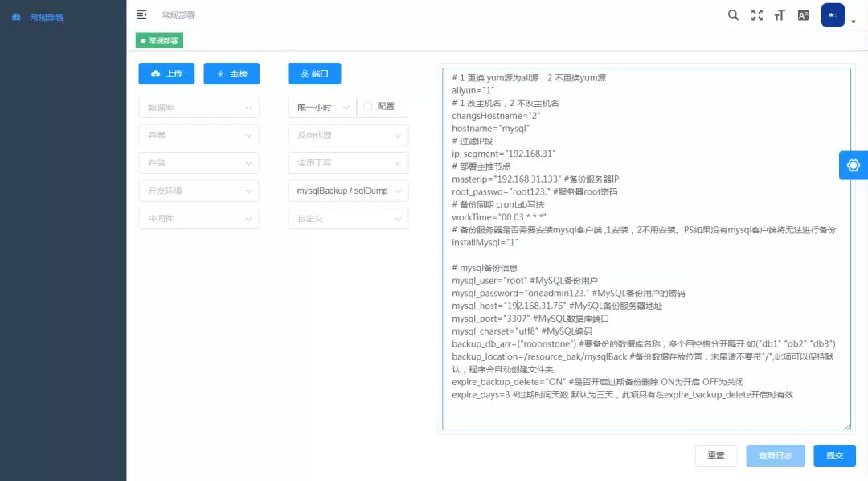The height and width of the screenshot is (481, 868).
Task: Open the user avatar menu
Action: click(x=833, y=15)
